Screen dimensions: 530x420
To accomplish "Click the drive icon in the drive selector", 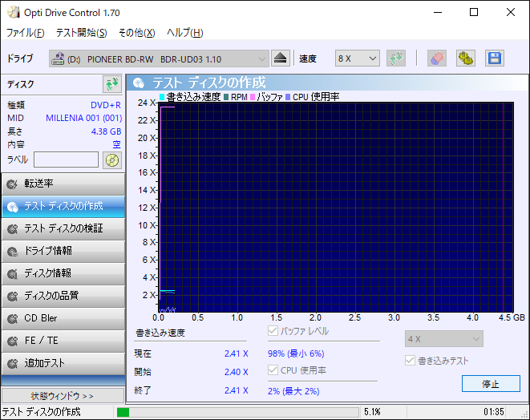I will (58, 59).
